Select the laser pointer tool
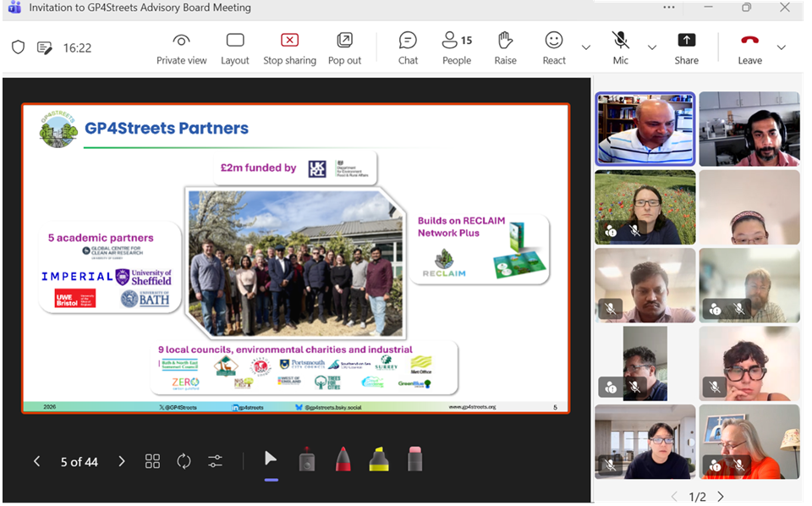812x506 pixels. (x=307, y=459)
